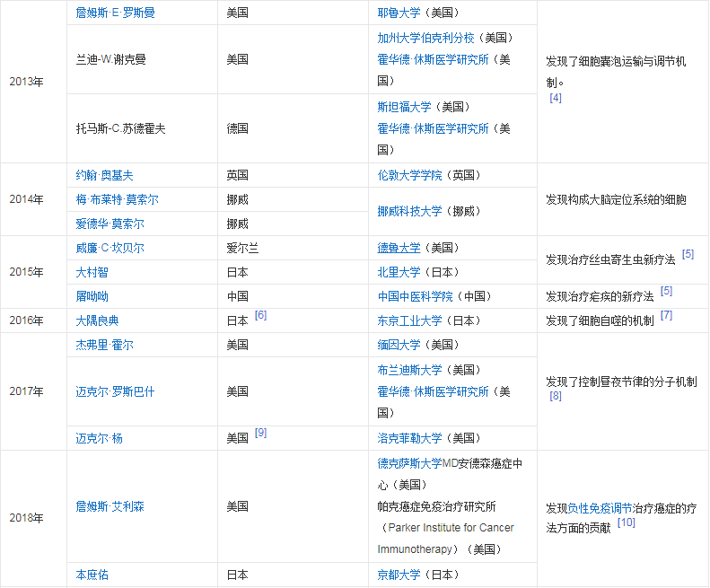
Task: Click citation [7] after 发现了细胞自噬的机制
Action: (x=666, y=315)
